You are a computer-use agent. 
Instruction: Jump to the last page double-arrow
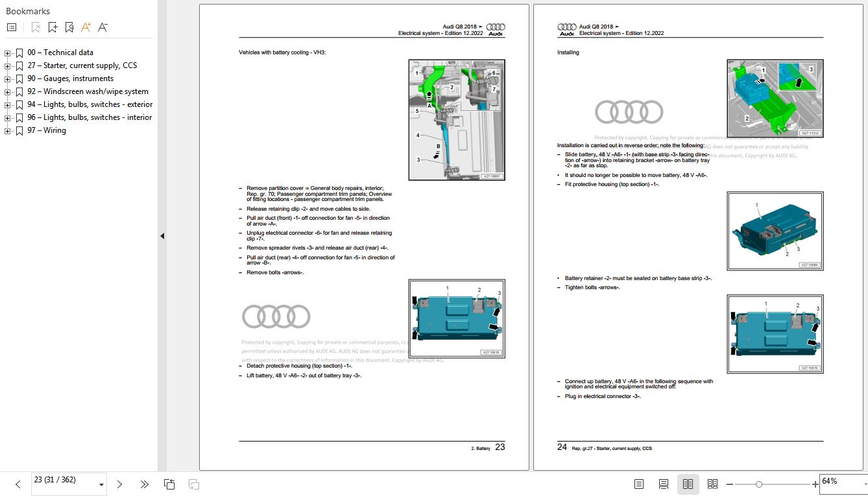pos(144,484)
